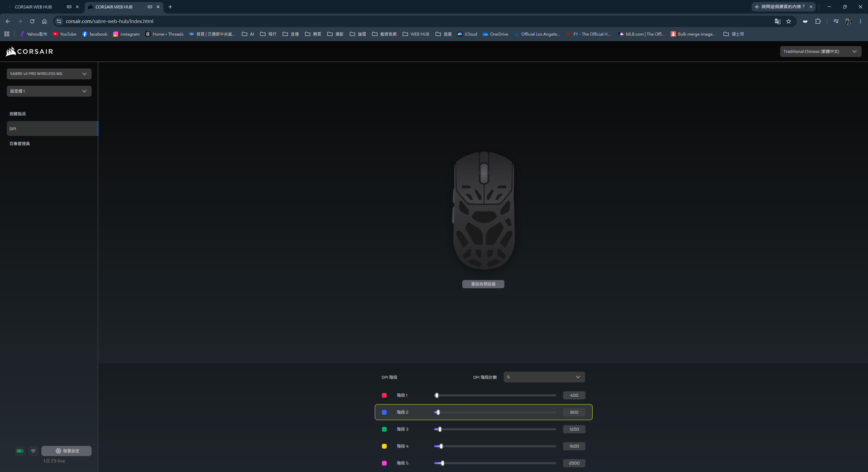Open the YouTube bookmark
Image resolution: width=868 pixels, height=472 pixels.
point(64,34)
